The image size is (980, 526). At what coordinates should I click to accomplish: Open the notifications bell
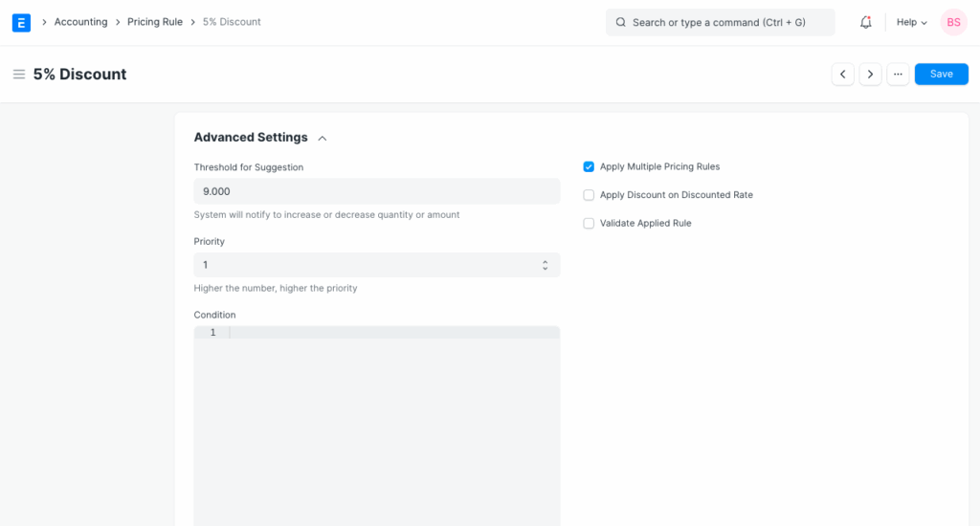tap(866, 22)
